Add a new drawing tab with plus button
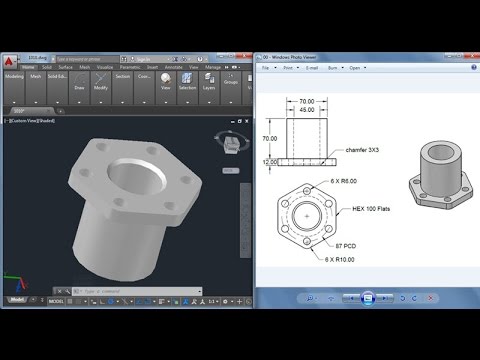This screenshot has width=480, height=360. (x=60, y=111)
